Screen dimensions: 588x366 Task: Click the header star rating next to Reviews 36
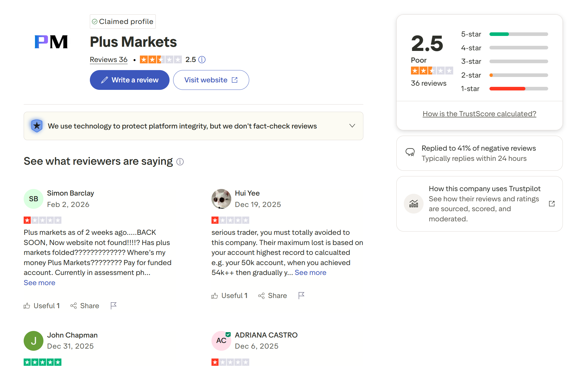(161, 60)
